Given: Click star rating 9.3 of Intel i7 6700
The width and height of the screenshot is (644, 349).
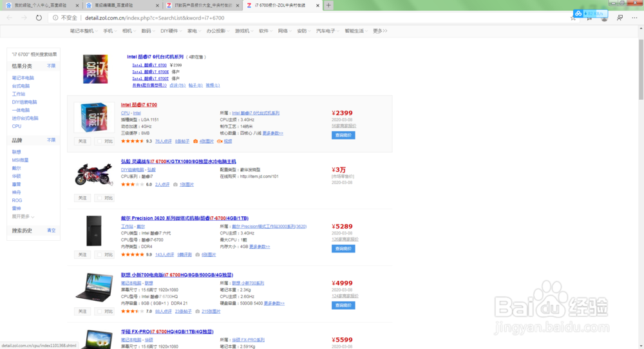Looking at the screenshot, I should (132, 141).
